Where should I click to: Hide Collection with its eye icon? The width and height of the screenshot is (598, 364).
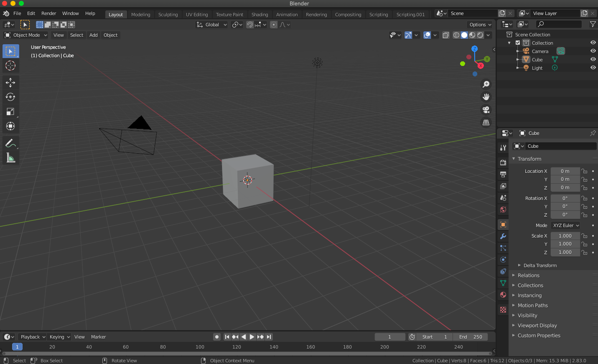coord(593,43)
